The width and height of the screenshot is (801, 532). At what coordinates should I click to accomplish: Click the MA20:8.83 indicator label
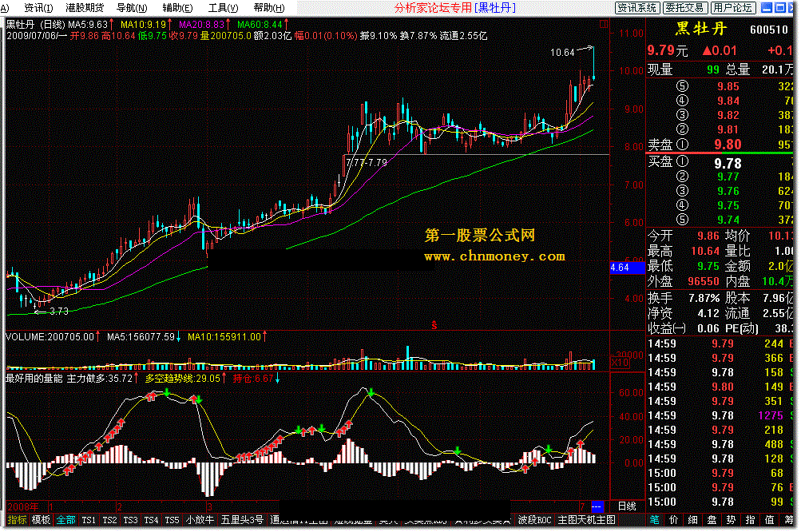pos(201,25)
